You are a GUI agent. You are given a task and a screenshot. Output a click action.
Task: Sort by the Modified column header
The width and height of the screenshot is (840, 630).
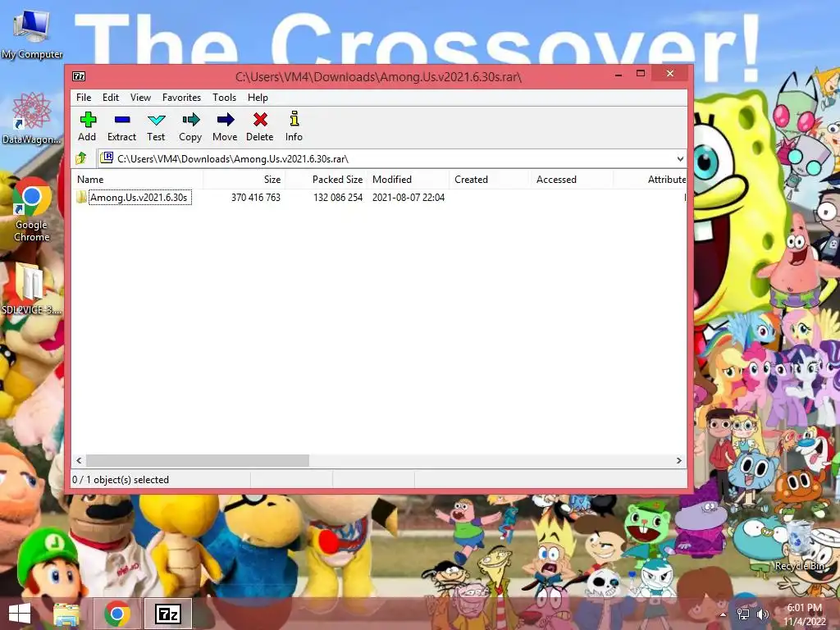[409, 180]
